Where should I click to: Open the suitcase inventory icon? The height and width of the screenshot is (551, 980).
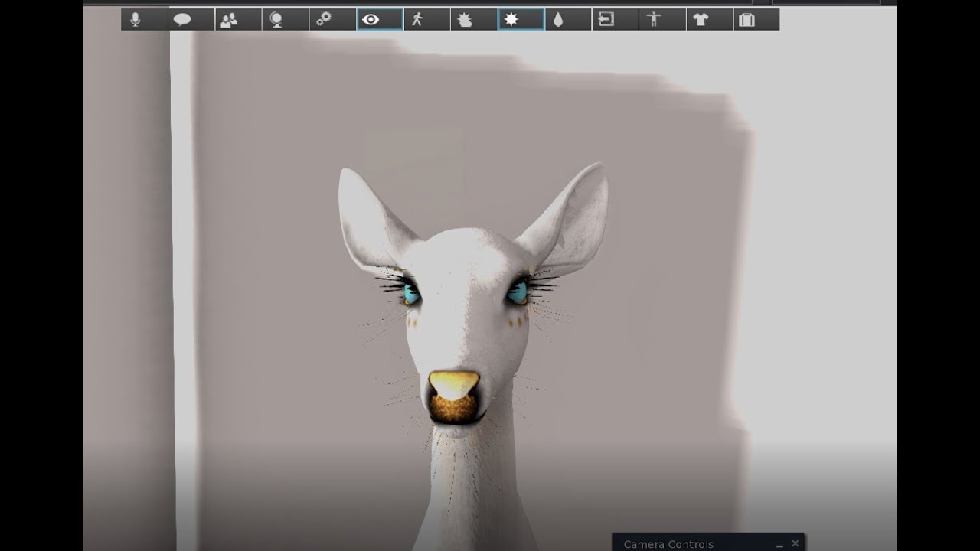point(756,20)
